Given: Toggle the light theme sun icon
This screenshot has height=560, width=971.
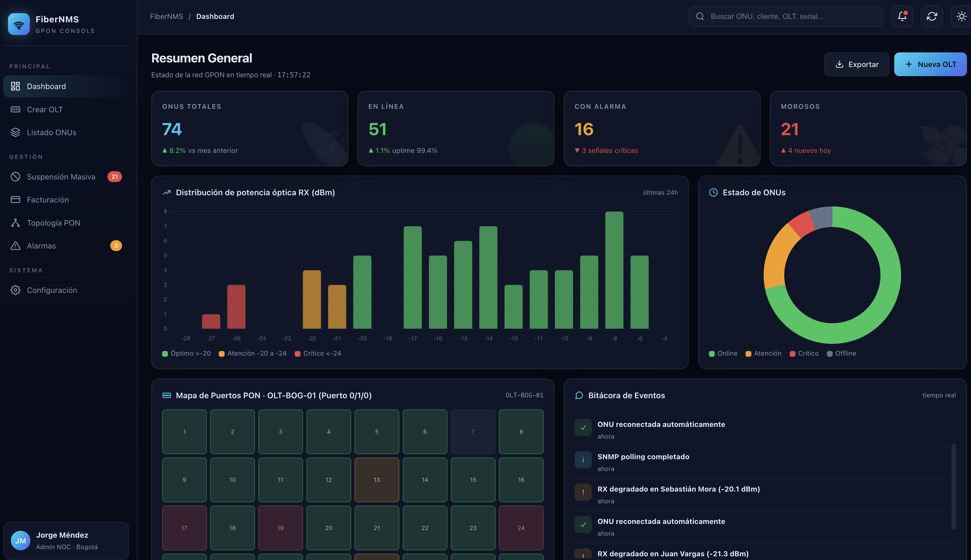Looking at the screenshot, I should pyautogui.click(x=961, y=16).
